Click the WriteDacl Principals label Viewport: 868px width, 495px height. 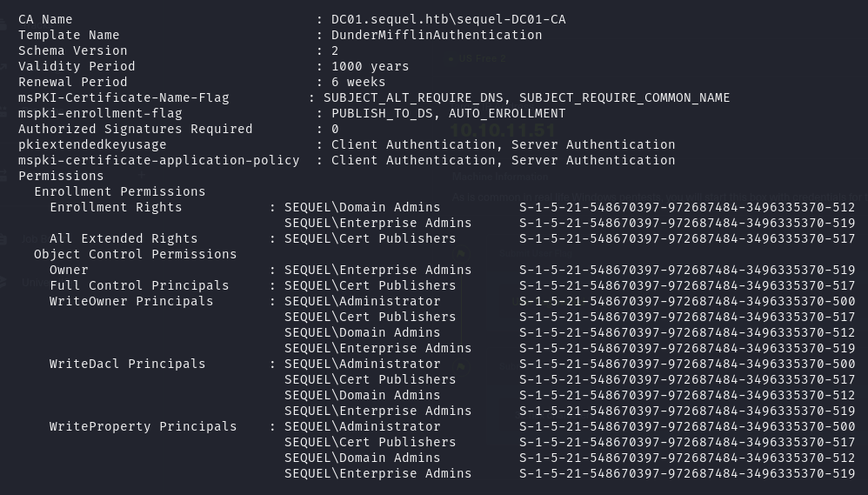point(127,364)
